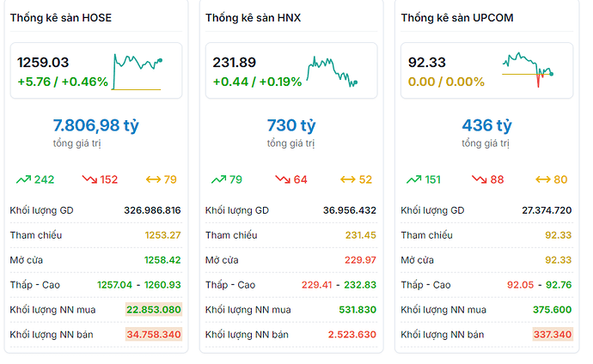This screenshot has height=364, width=593.
Task: Click the HOSE unchanged double-arrow icon
Action: coord(154,179)
